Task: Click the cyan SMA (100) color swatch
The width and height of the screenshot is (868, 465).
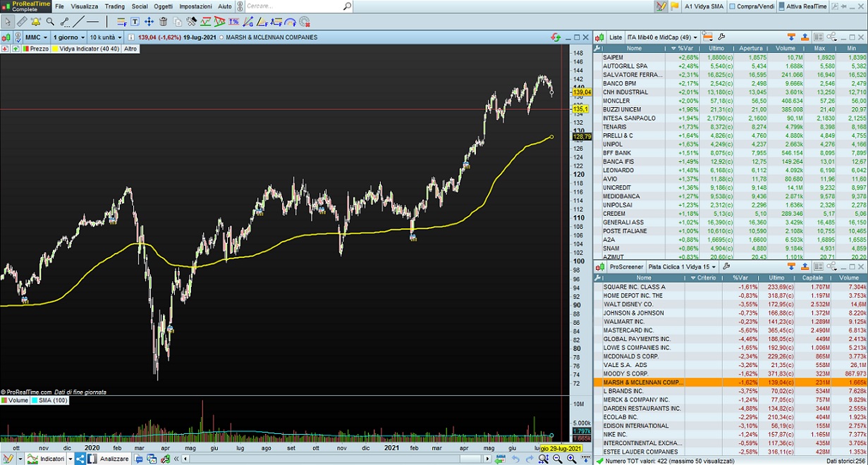Action: [34, 400]
